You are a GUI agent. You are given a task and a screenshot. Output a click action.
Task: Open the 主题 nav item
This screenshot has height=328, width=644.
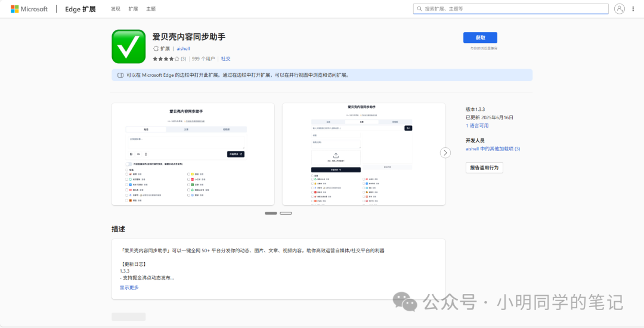(151, 8)
